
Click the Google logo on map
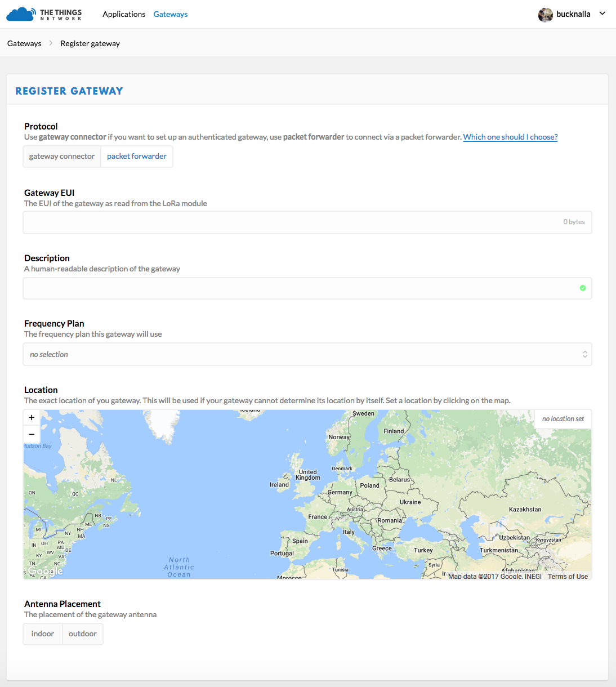(x=46, y=571)
